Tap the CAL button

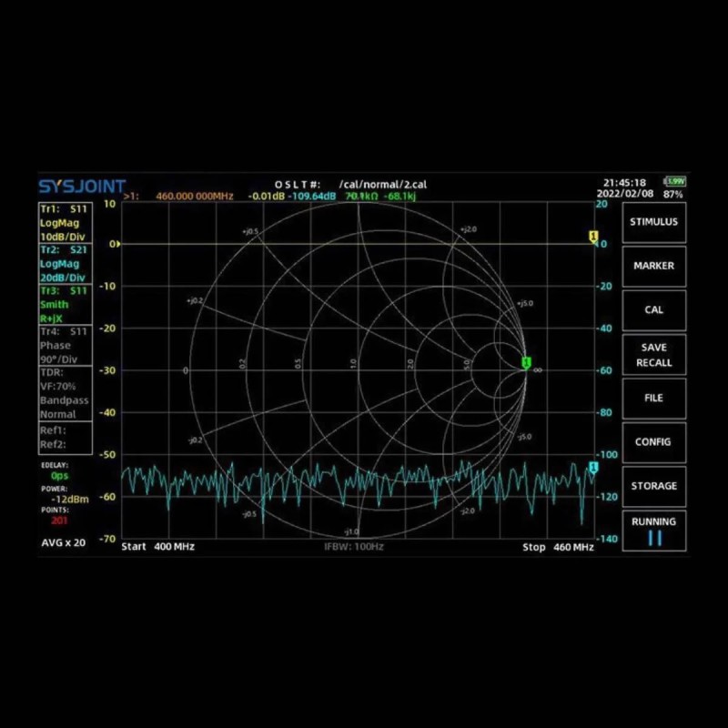point(653,310)
